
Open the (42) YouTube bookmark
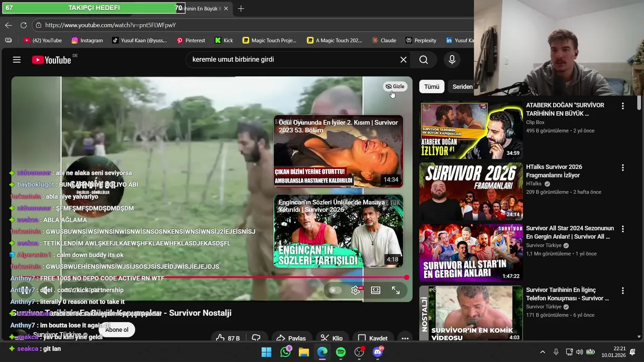click(x=42, y=40)
